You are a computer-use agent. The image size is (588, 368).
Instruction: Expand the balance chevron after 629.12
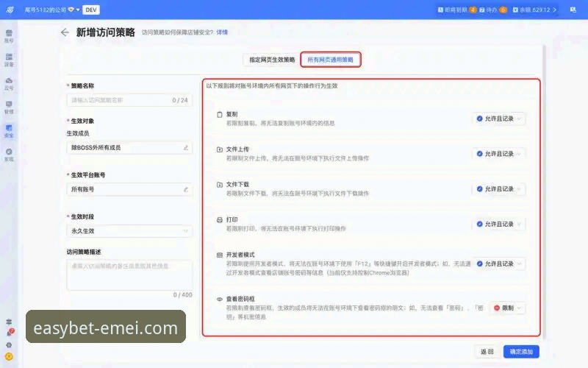554,10
